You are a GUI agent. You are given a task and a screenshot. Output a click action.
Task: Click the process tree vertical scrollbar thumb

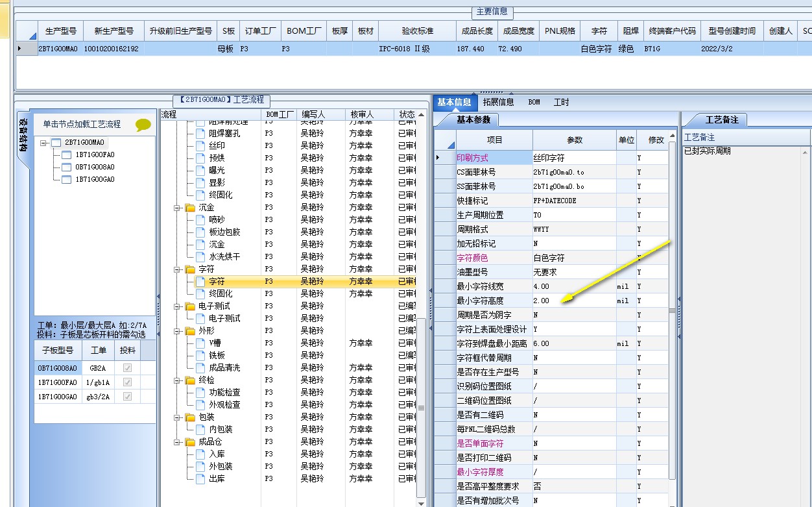click(x=421, y=408)
